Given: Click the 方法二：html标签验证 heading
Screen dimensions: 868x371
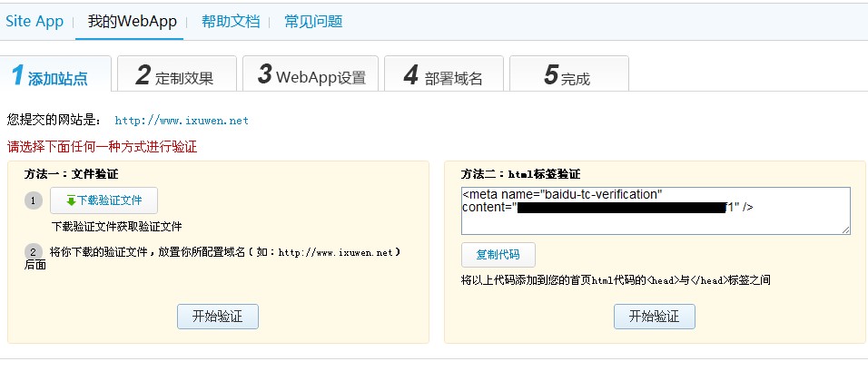Looking at the screenshot, I should tap(520, 173).
